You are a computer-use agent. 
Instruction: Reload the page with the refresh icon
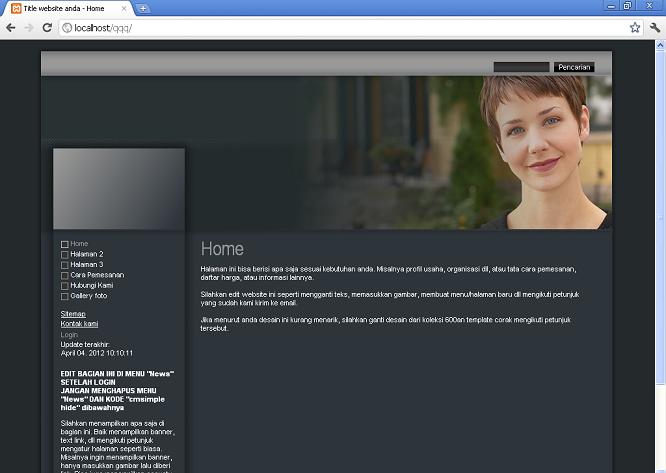47,28
